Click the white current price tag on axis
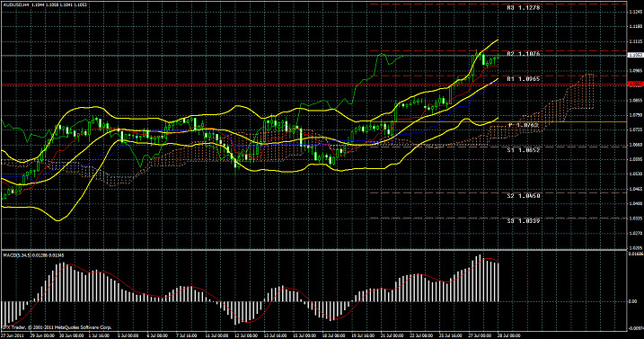The width and height of the screenshot is (644, 339). pos(636,55)
